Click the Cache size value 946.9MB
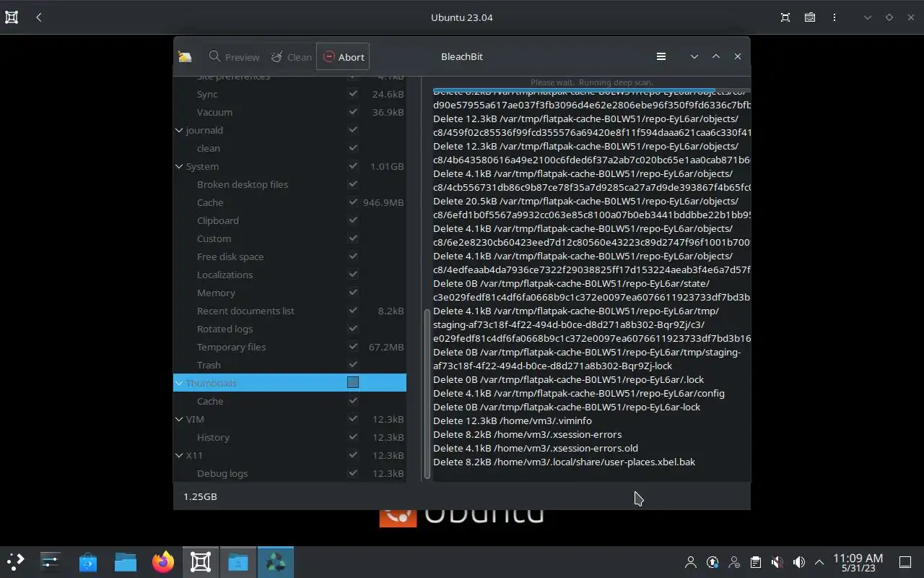The height and width of the screenshot is (578, 924). pos(383,202)
